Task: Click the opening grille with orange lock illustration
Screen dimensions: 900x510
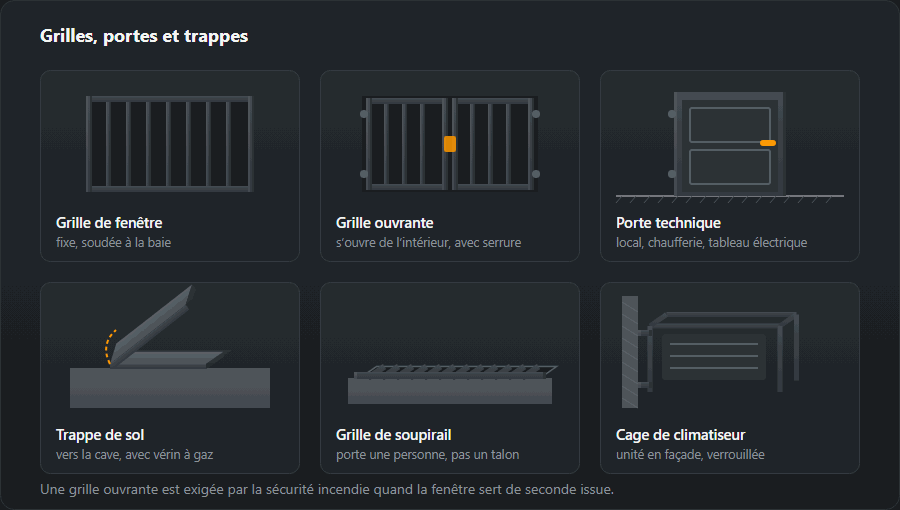Action: pyautogui.click(x=449, y=143)
